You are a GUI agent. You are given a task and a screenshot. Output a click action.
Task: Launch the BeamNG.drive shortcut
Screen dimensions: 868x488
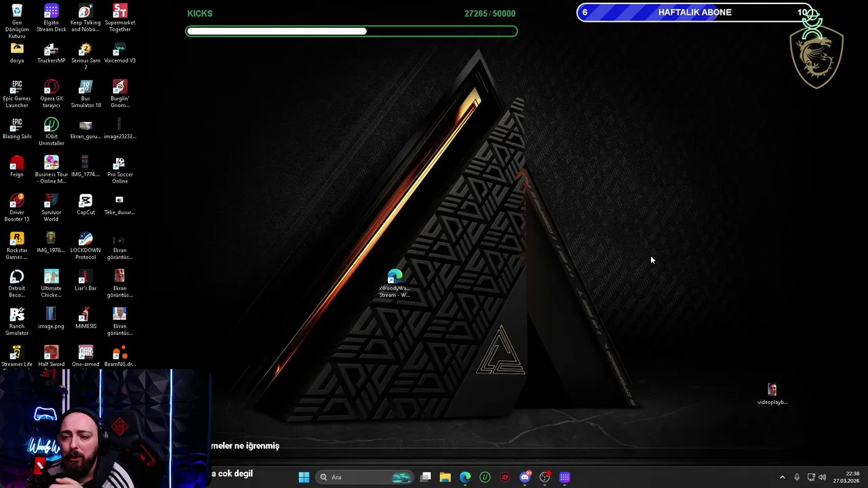click(x=120, y=357)
